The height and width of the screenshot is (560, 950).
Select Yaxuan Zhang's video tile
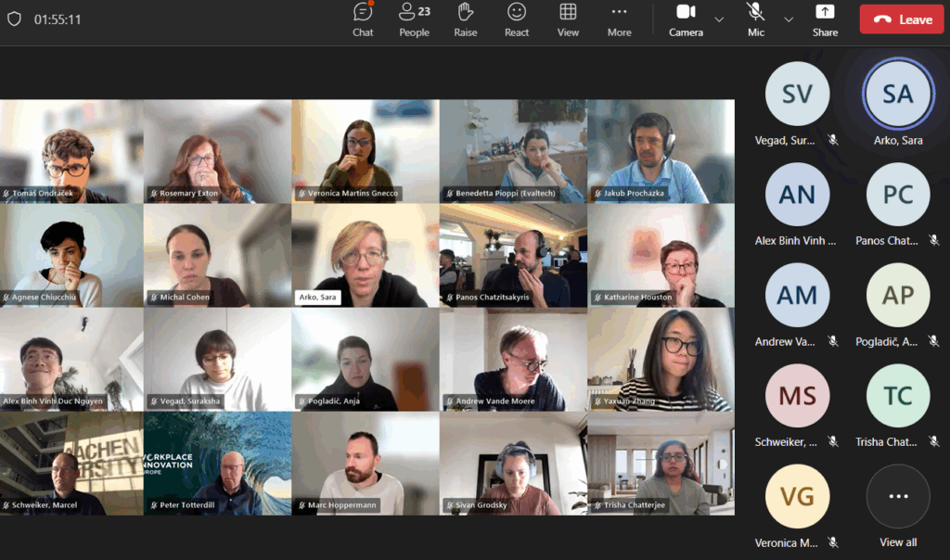click(x=661, y=360)
